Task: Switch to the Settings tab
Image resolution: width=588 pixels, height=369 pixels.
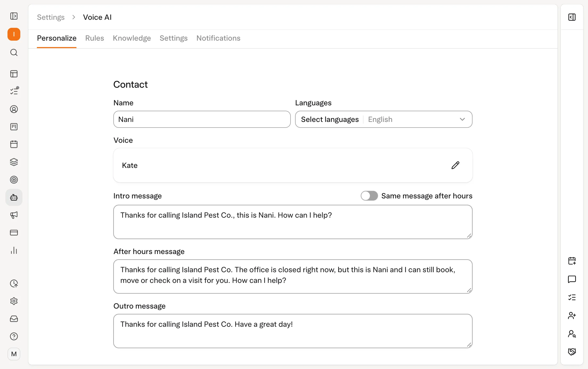Action: coord(174,38)
